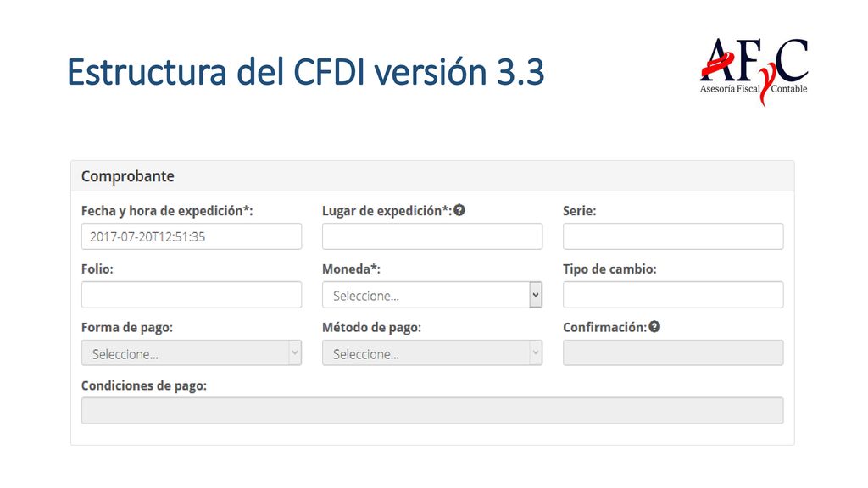Click the Confirmación input field

click(x=673, y=353)
